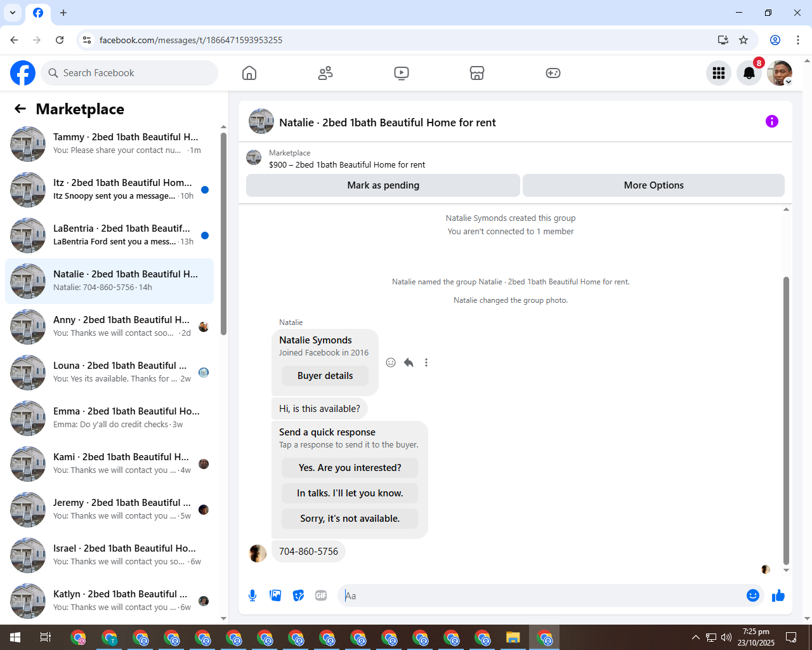The image size is (812, 650).
Task: Click the Search Facebook field
Action: pos(129,73)
